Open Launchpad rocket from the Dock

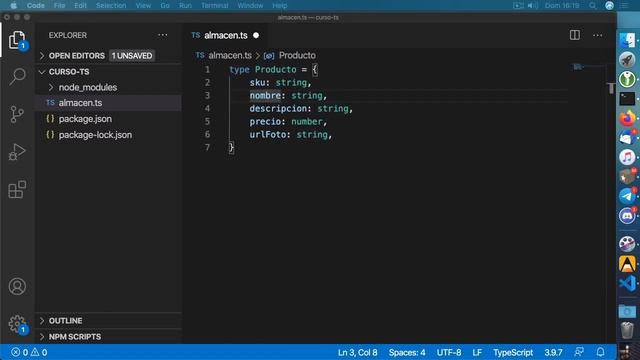pos(627,60)
